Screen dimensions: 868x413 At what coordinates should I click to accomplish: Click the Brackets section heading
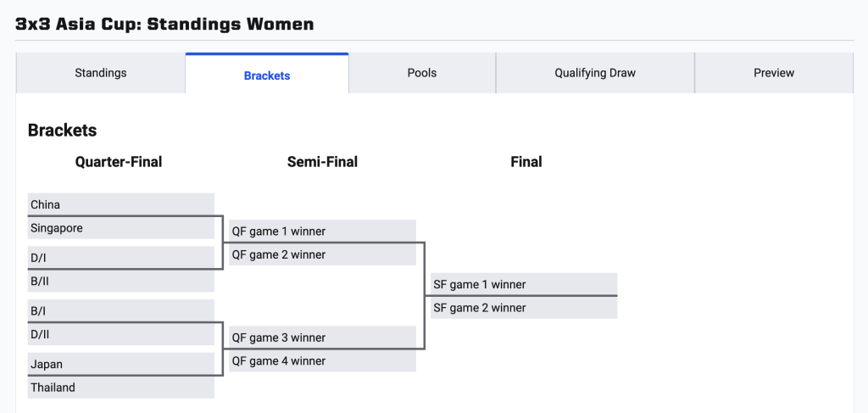(63, 131)
